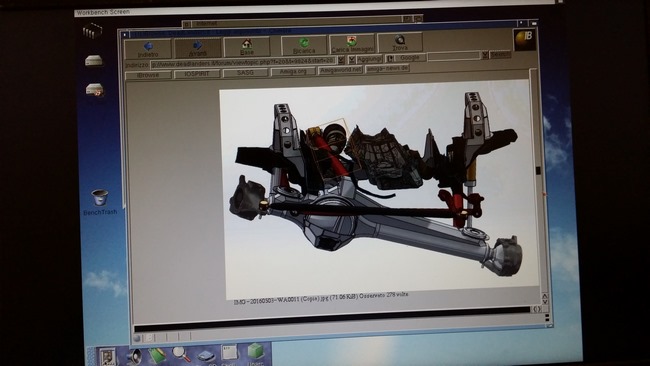Reload page with Ricarica button
Image resolution: width=650 pixels, height=366 pixels.
pyautogui.click(x=304, y=46)
